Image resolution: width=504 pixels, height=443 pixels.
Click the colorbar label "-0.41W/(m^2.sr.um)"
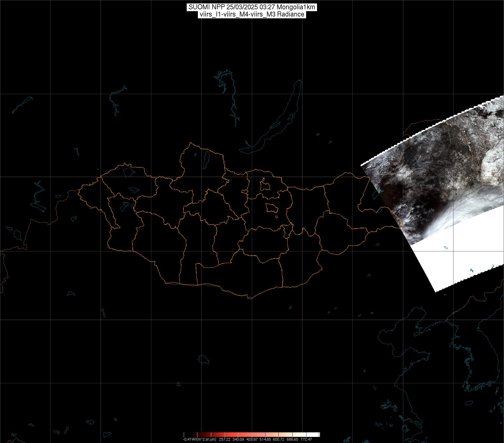click(199, 439)
